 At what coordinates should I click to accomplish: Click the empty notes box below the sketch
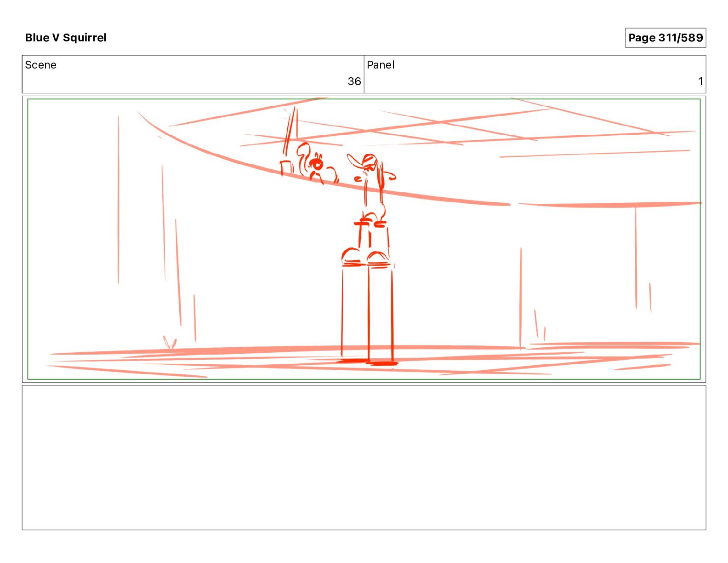(x=364, y=458)
